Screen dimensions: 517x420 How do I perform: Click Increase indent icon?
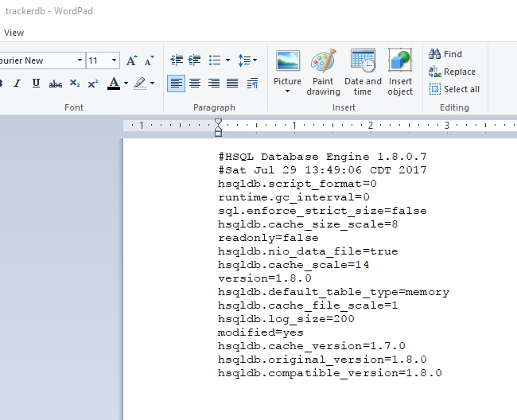tap(194, 60)
